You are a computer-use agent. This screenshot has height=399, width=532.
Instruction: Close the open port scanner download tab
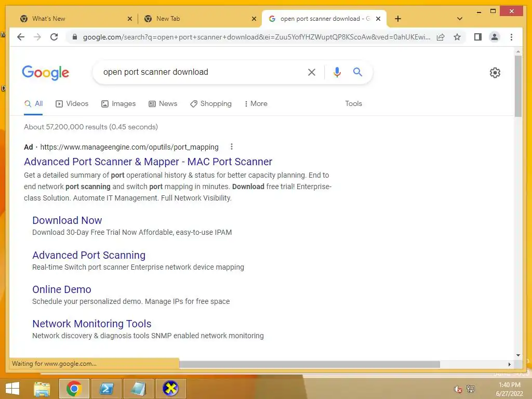coord(378,19)
